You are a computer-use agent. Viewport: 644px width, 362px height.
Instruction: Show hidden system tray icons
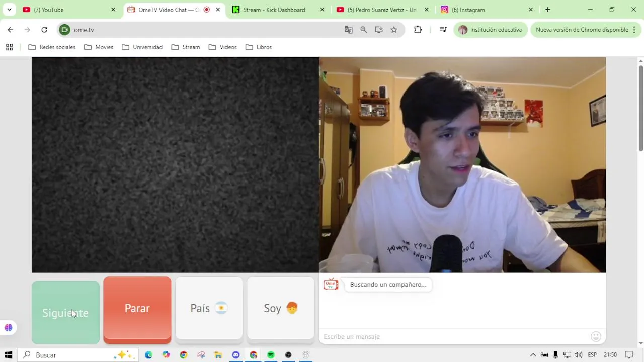533,355
